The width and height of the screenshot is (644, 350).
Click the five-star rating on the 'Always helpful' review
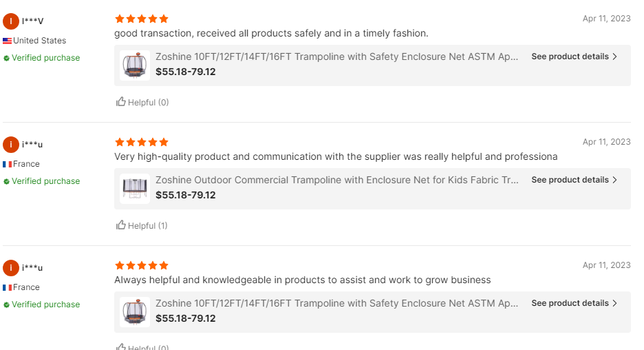[142, 265]
